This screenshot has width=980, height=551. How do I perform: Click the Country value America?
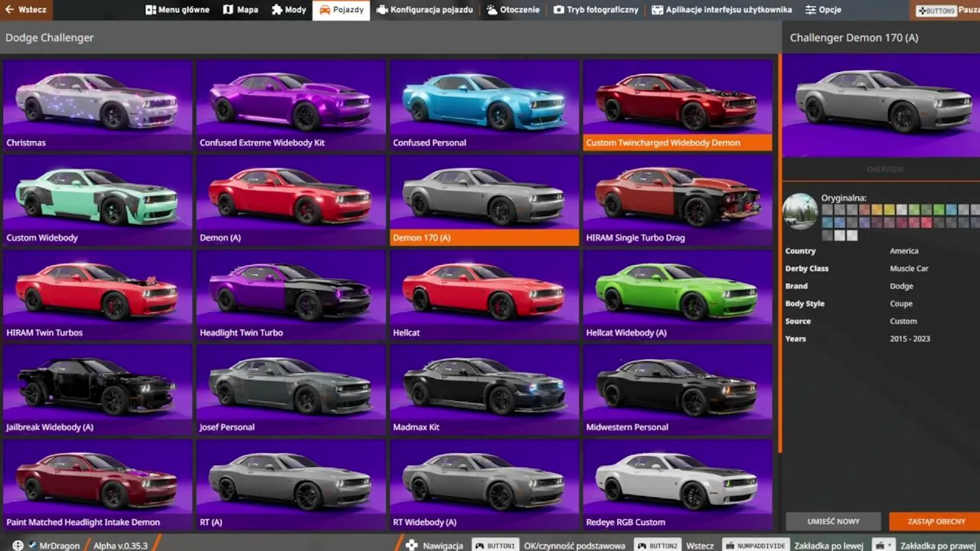pyautogui.click(x=904, y=251)
